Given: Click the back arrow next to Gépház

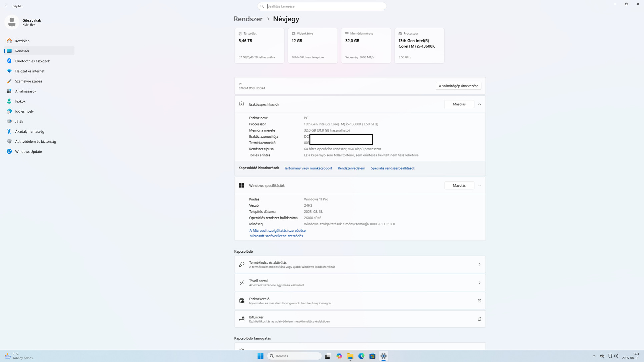Looking at the screenshot, I should coord(6,6).
